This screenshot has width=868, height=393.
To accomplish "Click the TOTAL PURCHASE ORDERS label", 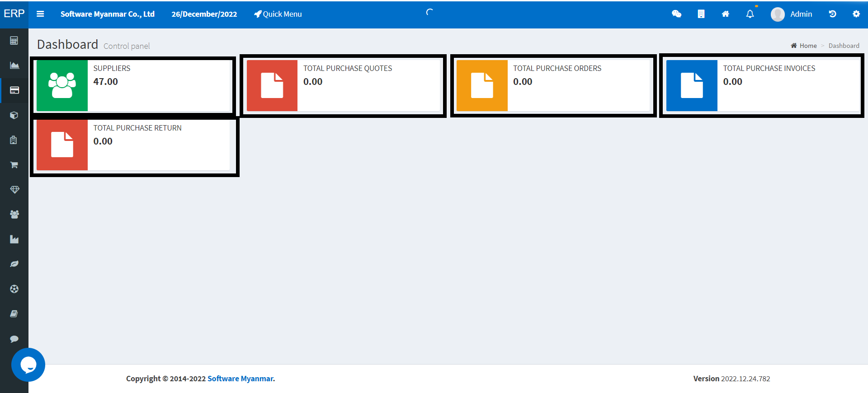I will click(x=557, y=68).
